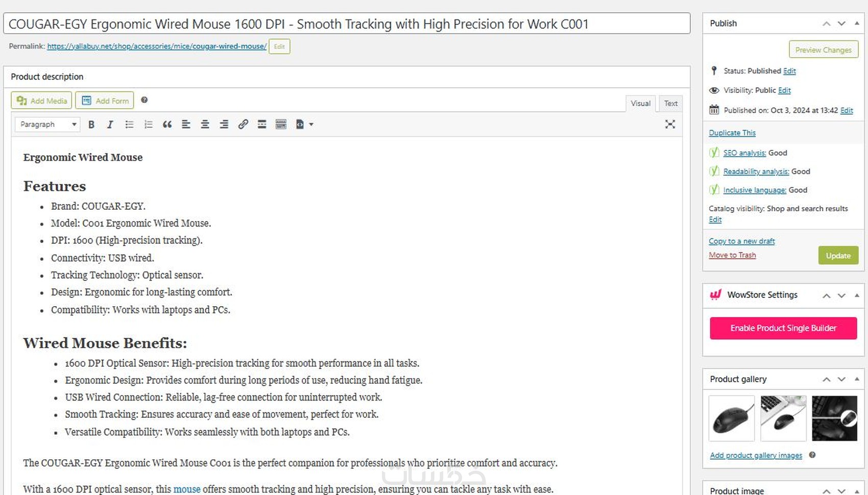868x495 pixels.
Task: Click 'Tracking Technology: Optical sensor.' line
Action: (x=127, y=275)
